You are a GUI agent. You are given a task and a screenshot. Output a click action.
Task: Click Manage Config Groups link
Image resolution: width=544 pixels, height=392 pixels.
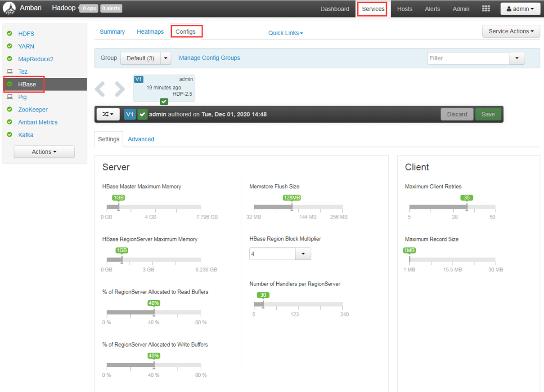(209, 58)
